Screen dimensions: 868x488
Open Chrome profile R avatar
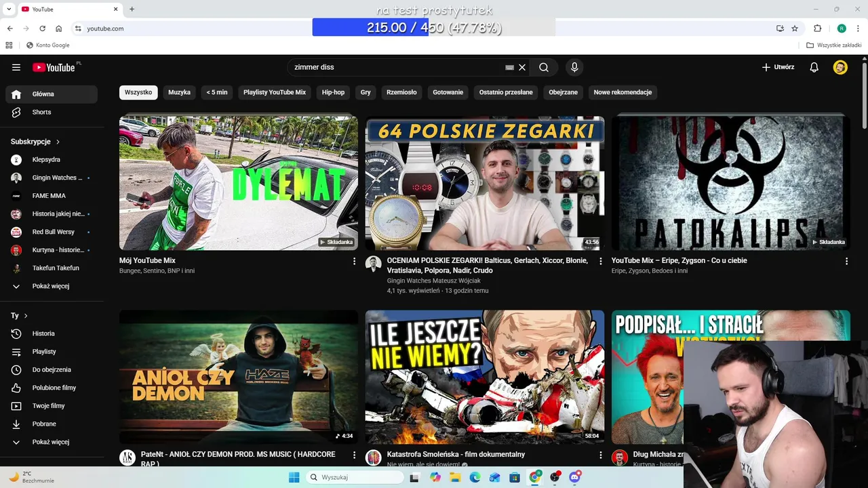[x=842, y=28]
